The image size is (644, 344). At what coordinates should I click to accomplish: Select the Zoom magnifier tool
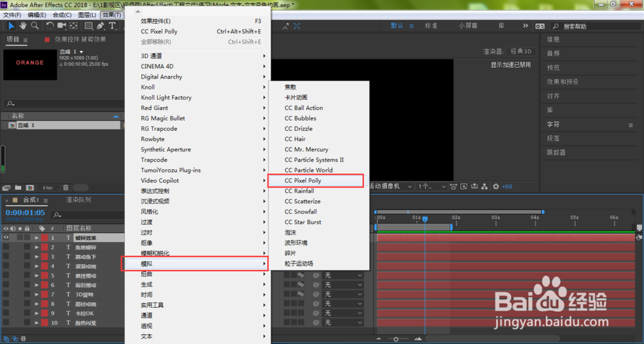[35, 26]
